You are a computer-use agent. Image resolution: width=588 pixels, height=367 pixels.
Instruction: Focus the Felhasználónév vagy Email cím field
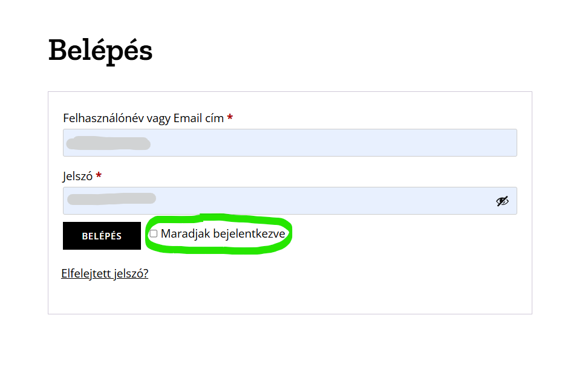pos(290,143)
